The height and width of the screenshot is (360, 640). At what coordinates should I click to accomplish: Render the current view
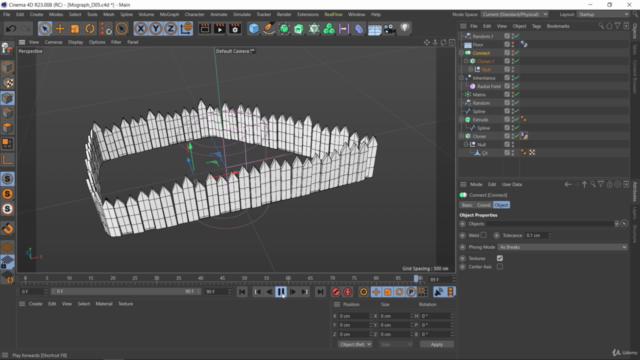click(204, 29)
